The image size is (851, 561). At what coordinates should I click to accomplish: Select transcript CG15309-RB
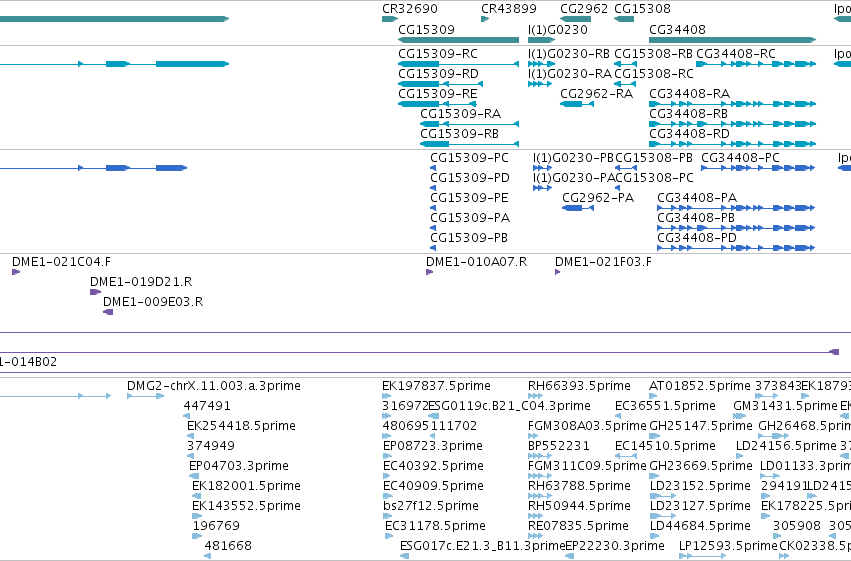click(x=469, y=144)
